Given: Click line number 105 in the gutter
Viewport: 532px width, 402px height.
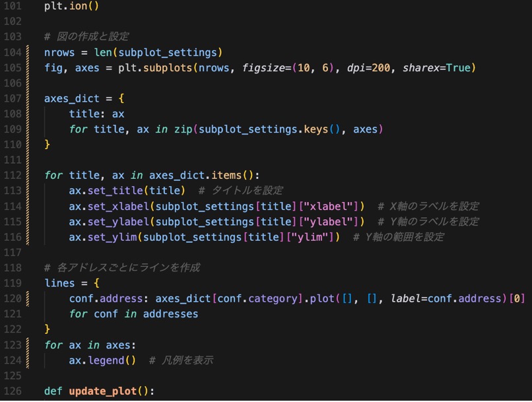Looking at the screenshot, I should click(11, 68).
